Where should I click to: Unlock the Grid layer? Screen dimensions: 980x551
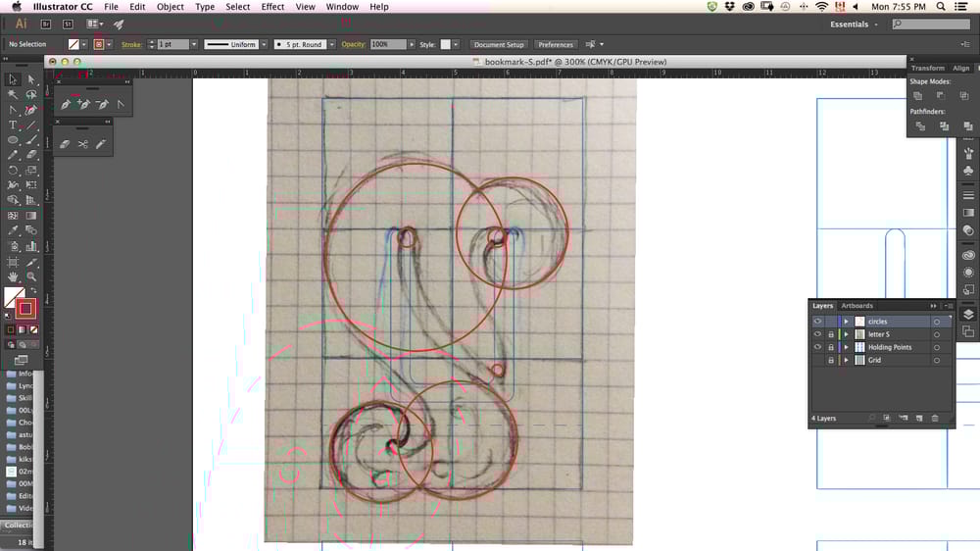(831, 360)
